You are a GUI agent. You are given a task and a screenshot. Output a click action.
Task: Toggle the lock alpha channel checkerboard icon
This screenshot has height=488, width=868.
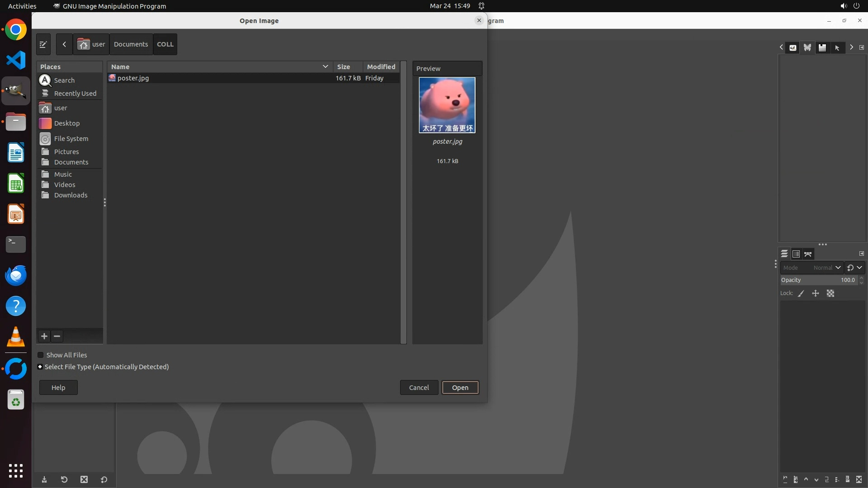coord(830,294)
